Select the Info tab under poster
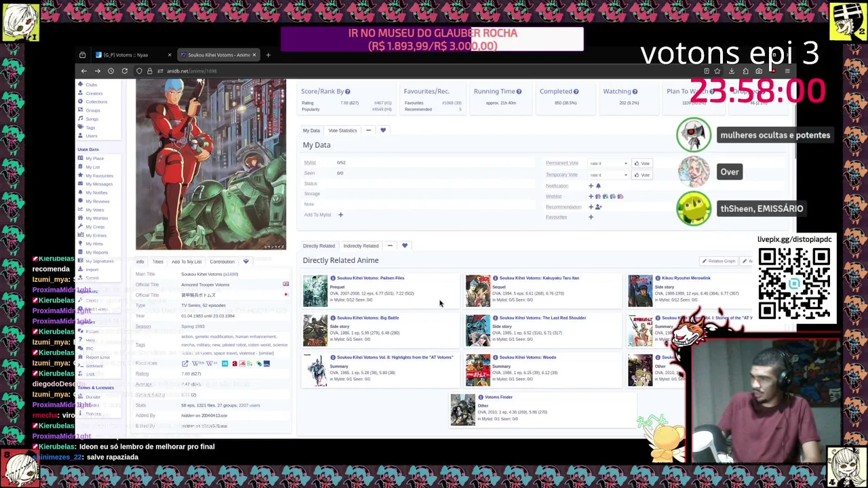This screenshot has height=488, width=868. pyautogui.click(x=140, y=262)
